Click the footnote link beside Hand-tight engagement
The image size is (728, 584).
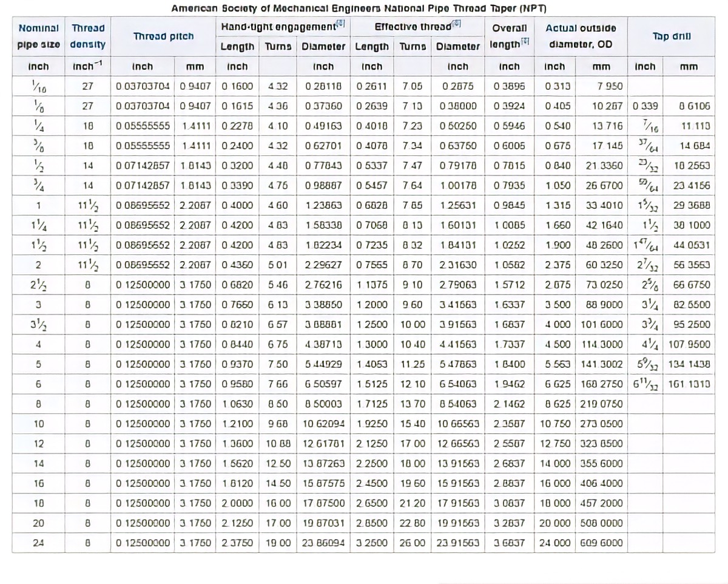click(x=341, y=25)
